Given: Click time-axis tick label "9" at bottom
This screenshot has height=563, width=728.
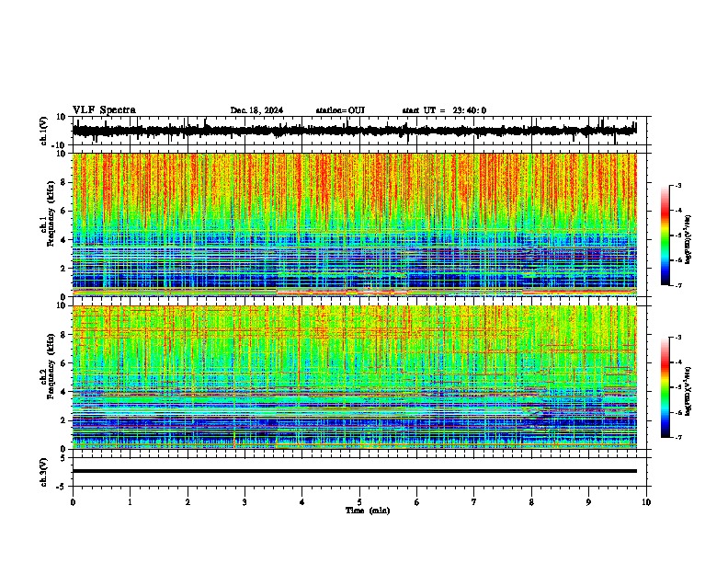Looking at the screenshot, I should pos(588,502).
